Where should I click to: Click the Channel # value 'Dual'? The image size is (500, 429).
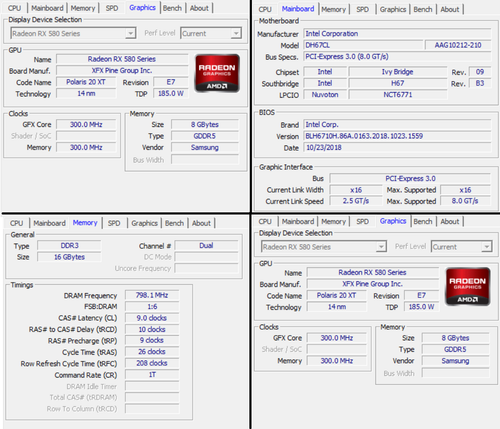click(206, 246)
